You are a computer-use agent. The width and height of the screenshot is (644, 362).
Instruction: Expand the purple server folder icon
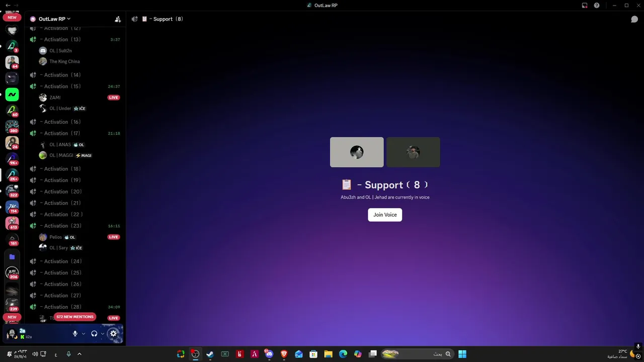(x=12, y=257)
